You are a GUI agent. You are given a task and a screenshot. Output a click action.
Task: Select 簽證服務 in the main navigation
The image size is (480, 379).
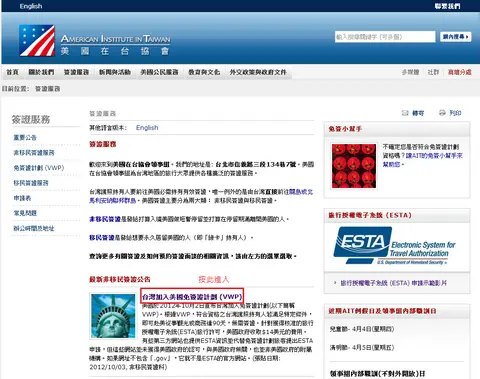click(x=76, y=72)
